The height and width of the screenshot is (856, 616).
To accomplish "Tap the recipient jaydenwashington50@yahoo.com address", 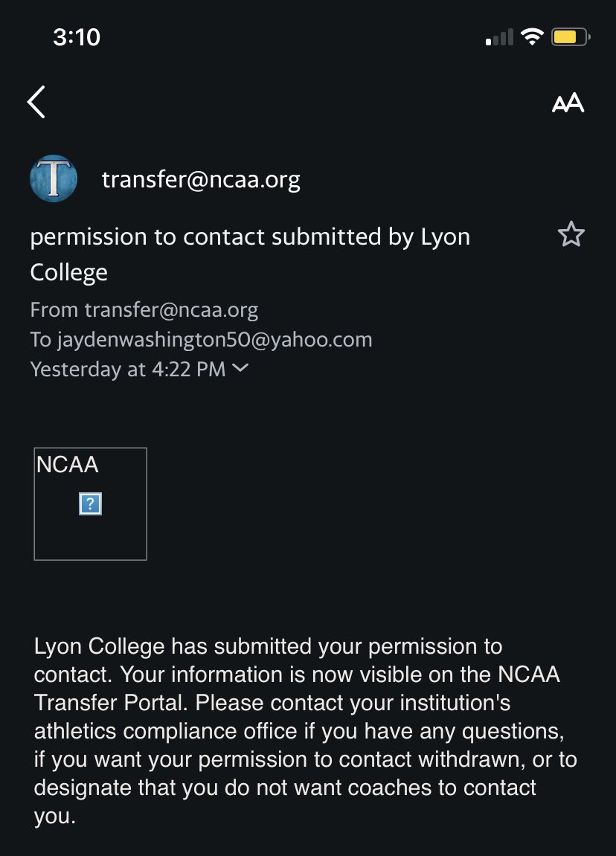I will [x=214, y=340].
